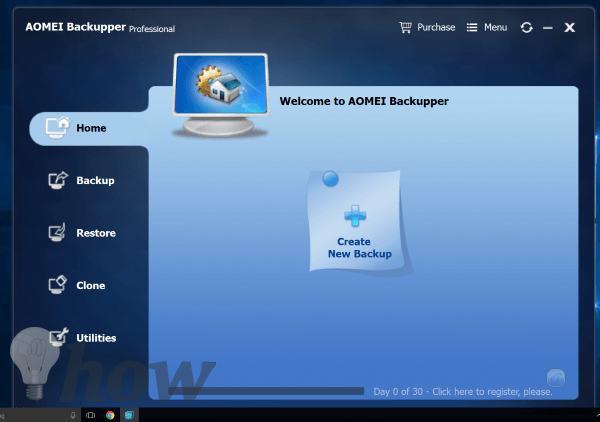Click the AOMEI Backupper taskbar icon

[129, 415]
